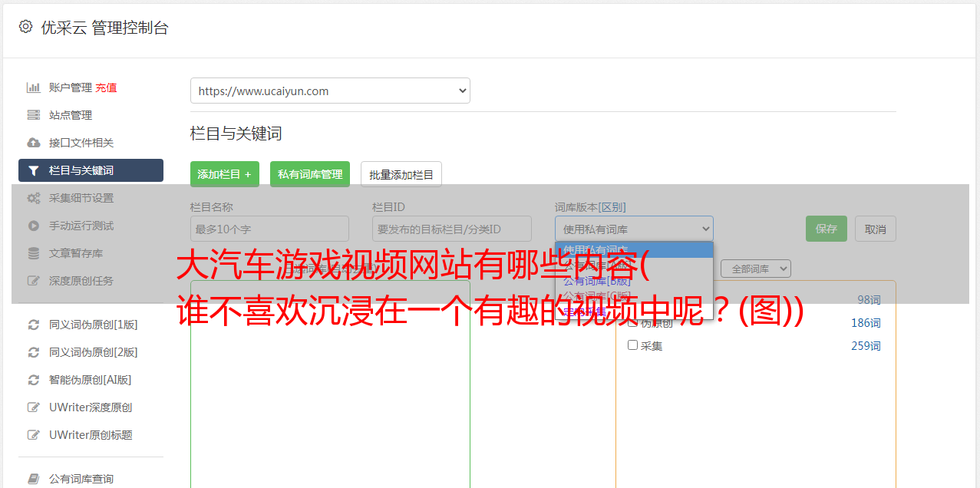Click inside the green-bordered keyword text area
The width and height of the screenshot is (980, 488).
tap(330, 384)
